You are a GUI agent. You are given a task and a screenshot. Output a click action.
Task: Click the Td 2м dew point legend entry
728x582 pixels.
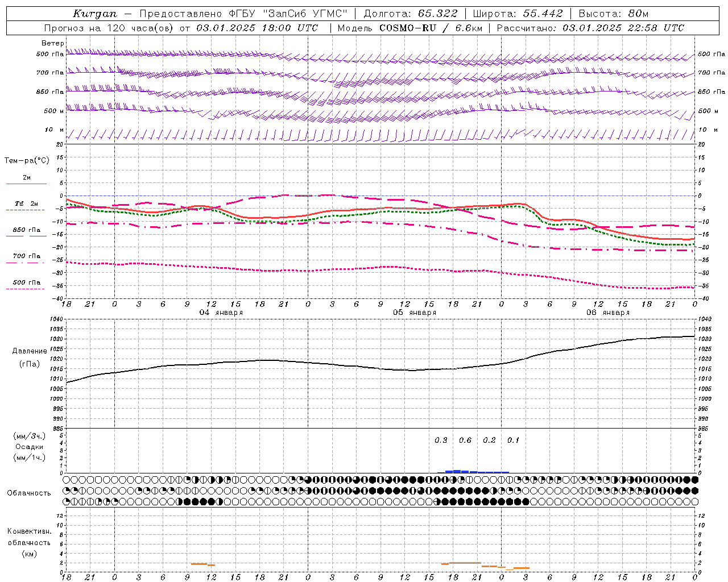[x=27, y=203]
